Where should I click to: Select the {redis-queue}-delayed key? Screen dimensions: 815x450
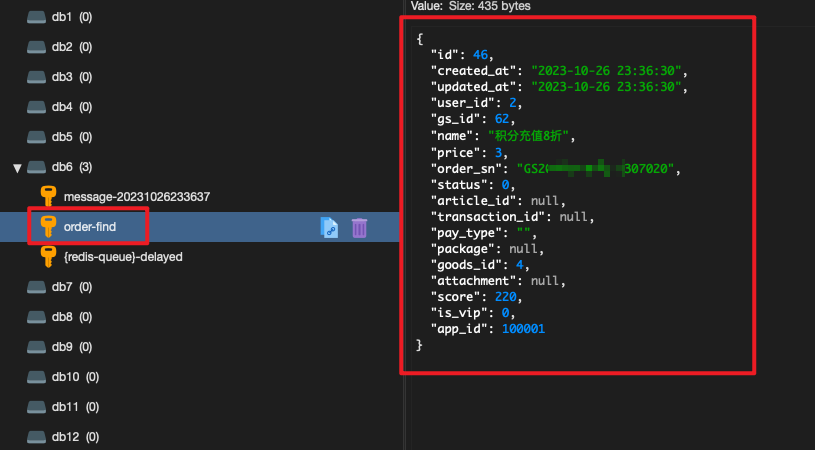[x=123, y=257]
